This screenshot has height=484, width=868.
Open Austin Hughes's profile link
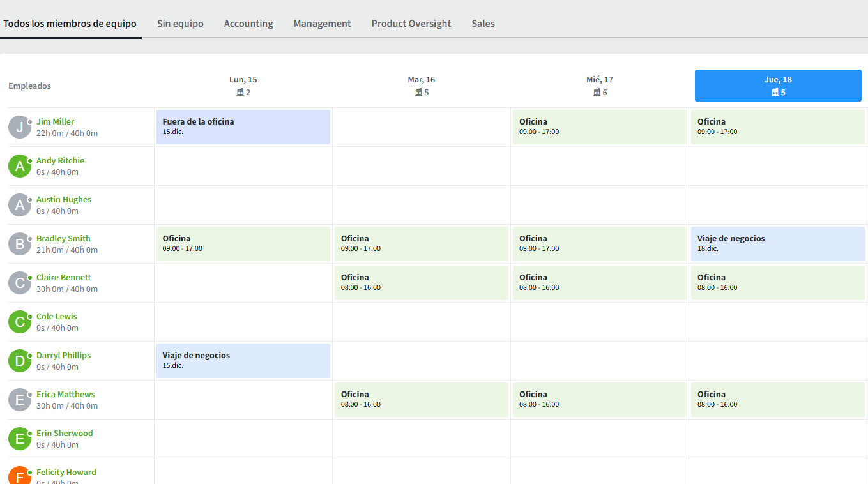[x=64, y=200]
